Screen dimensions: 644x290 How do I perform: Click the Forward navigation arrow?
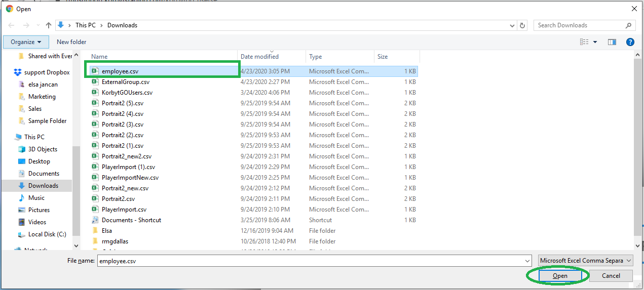pos(25,25)
